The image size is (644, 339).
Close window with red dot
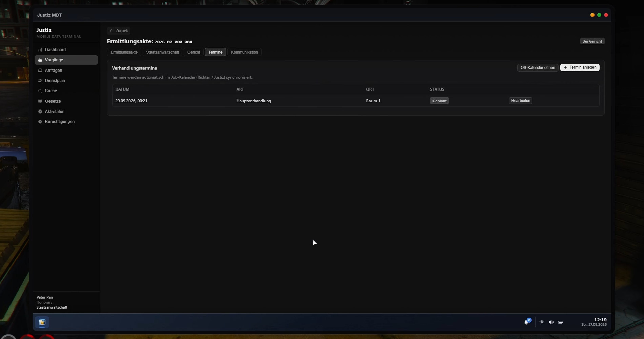[606, 15]
